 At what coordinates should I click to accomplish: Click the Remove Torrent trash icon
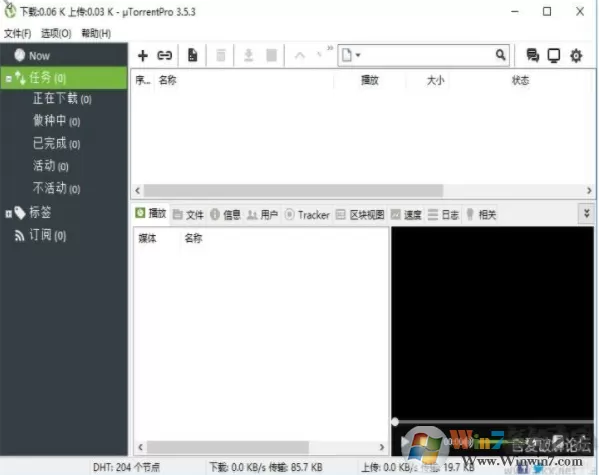tap(221, 55)
